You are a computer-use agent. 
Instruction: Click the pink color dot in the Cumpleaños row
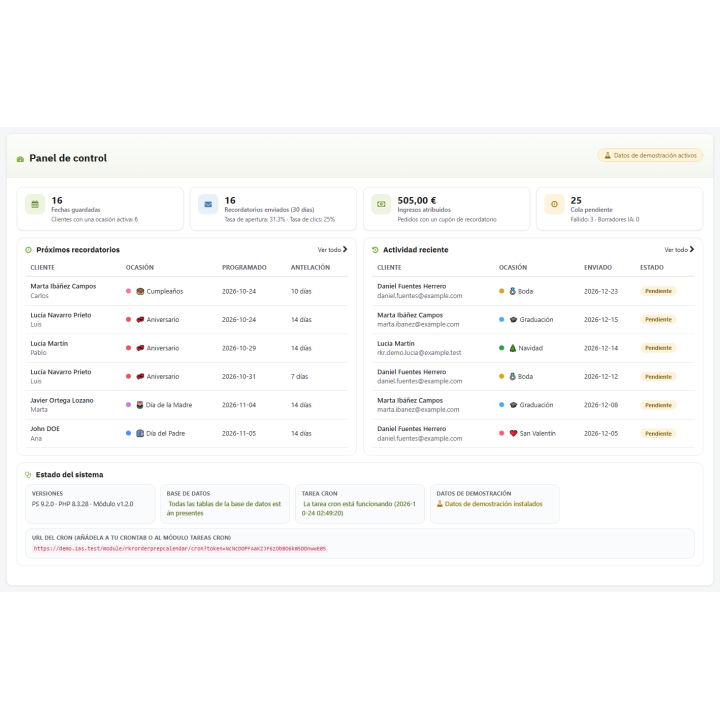click(x=129, y=291)
